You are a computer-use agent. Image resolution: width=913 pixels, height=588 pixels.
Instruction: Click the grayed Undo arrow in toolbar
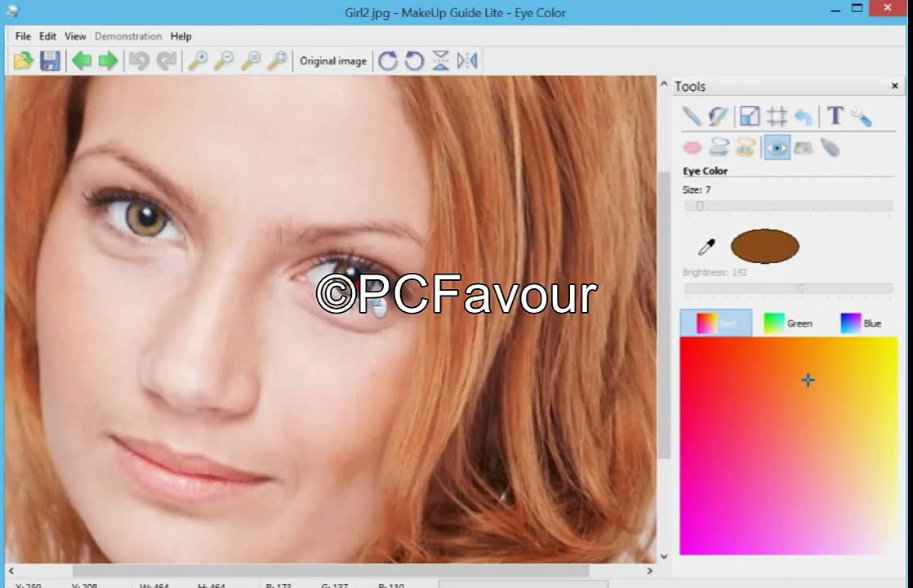click(139, 60)
